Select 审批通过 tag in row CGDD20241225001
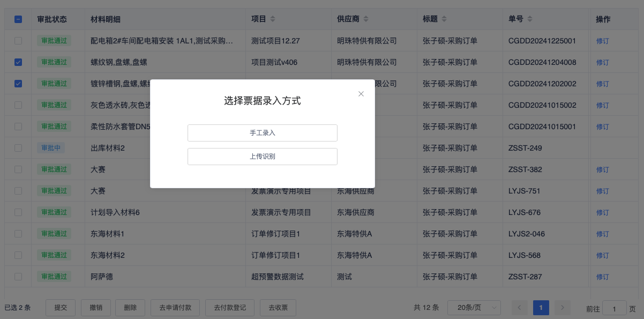644x319 pixels. coord(54,41)
